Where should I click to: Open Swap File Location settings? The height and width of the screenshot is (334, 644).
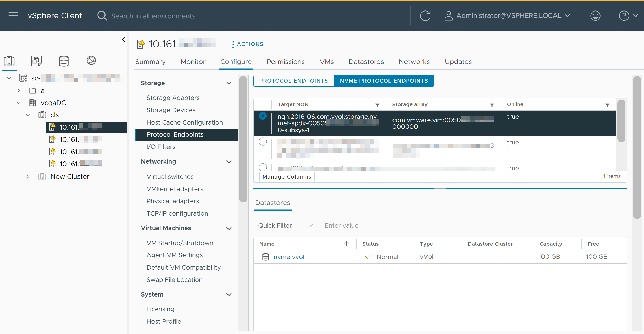coord(174,280)
